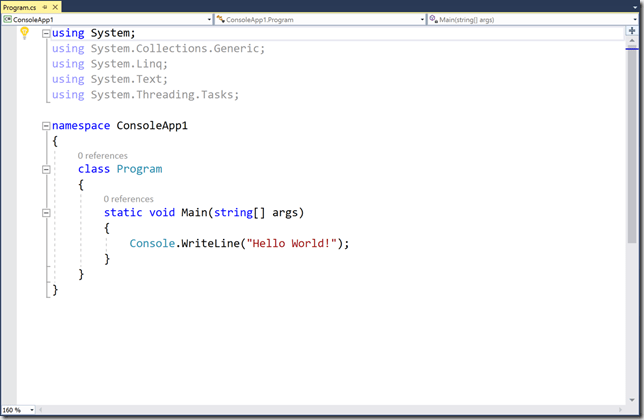This screenshot has width=644, height=420.
Task: Open the 160 % zoom level dropdown
Action: click(31, 410)
